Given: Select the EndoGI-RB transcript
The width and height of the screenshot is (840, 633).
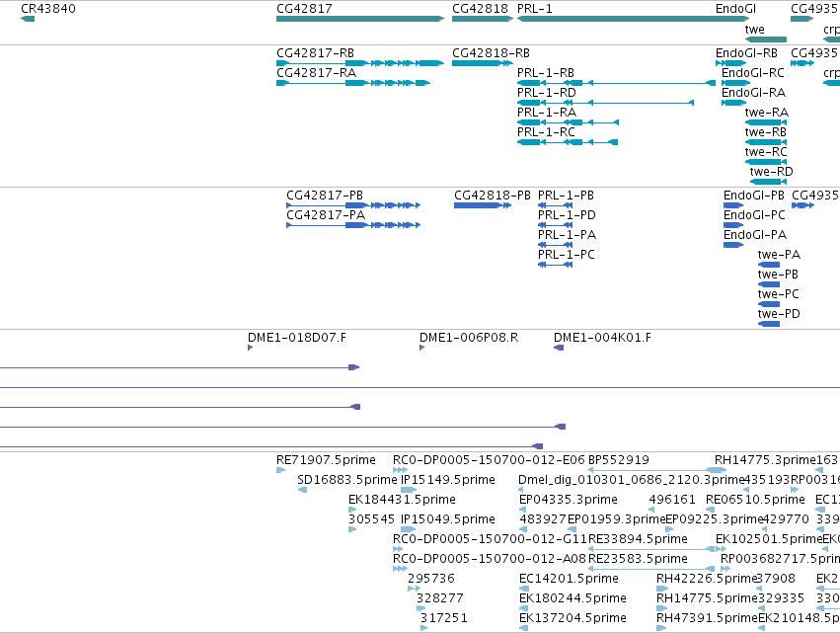Looking at the screenshot, I should (730, 63).
